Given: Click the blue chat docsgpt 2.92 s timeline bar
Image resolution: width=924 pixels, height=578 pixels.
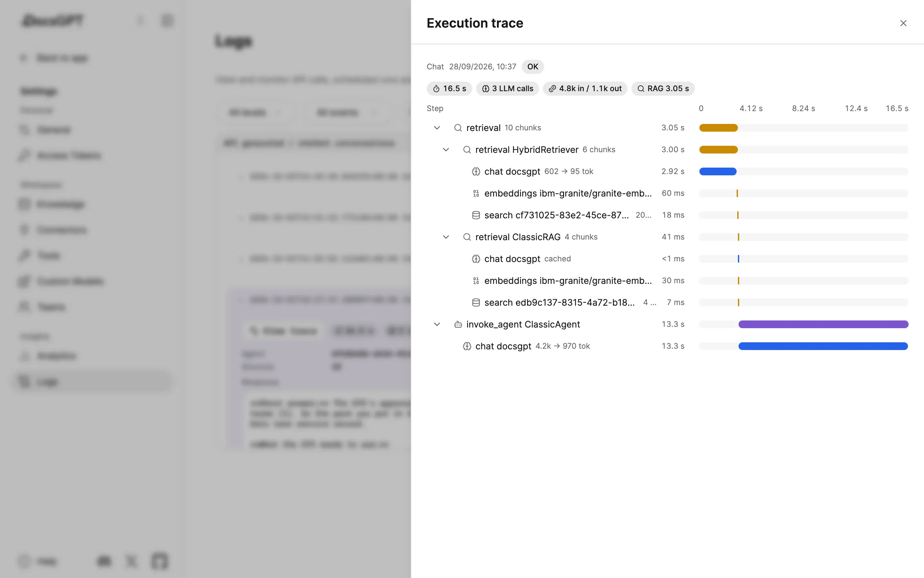Looking at the screenshot, I should tap(717, 172).
